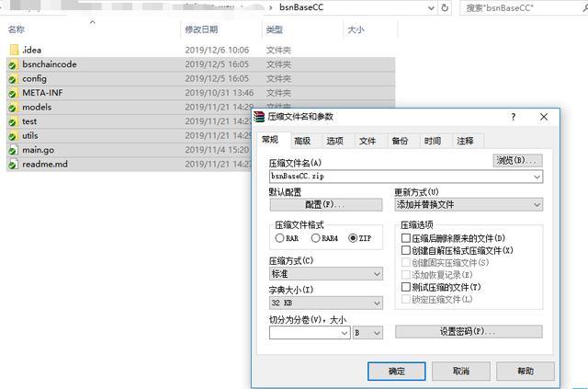Image resolution: width=588 pixels, height=389 pixels.
Task: Sort by the 大小 column header
Action: click(x=356, y=29)
